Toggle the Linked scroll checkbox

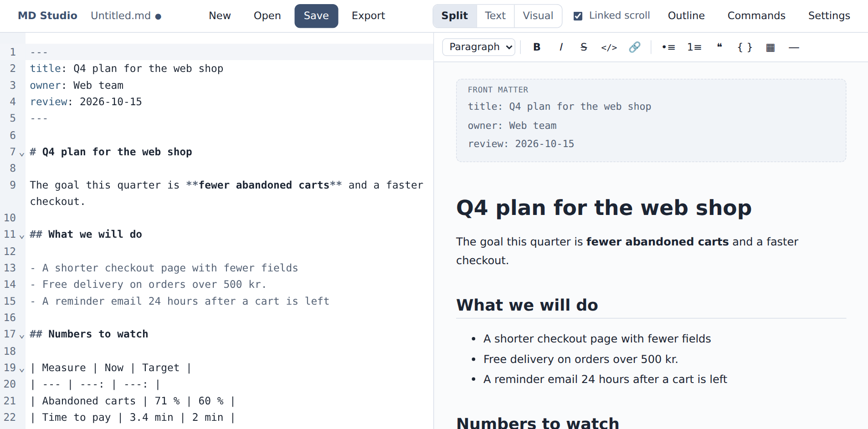point(578,16)
